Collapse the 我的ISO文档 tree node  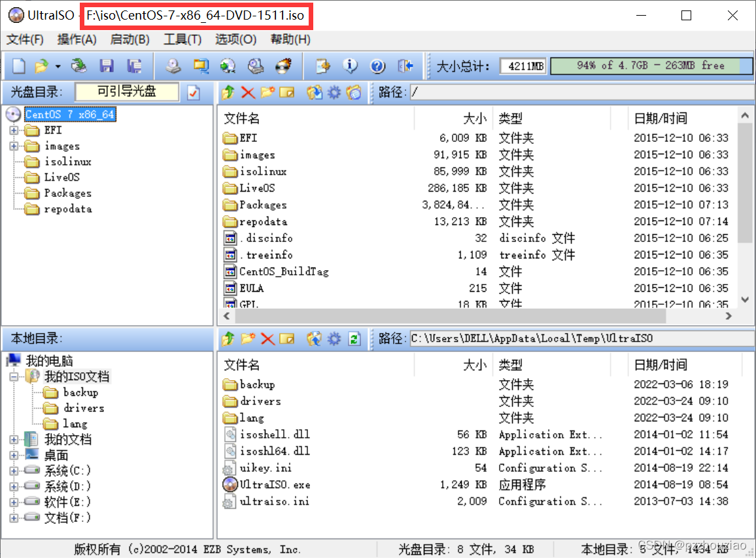pyautogui.click(x=14, y=377)
